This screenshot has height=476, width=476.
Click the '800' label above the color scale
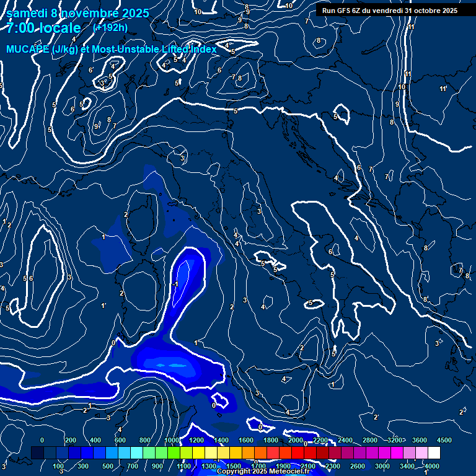(145, 440)
